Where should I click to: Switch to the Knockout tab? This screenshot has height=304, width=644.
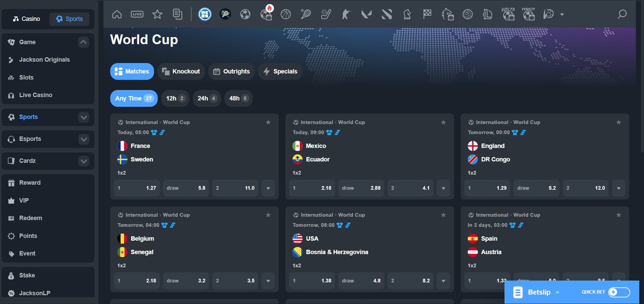pyautogui.click(x=181, y=71)
